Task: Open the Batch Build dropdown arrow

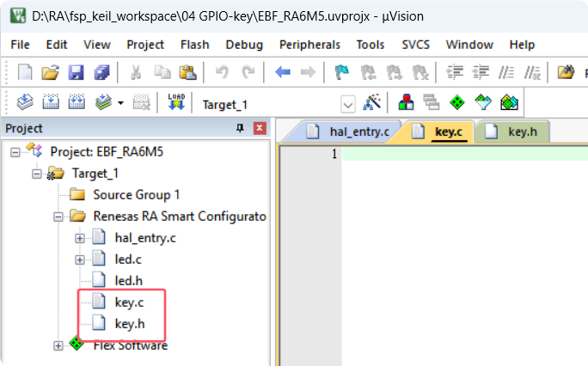Action: 120,102
